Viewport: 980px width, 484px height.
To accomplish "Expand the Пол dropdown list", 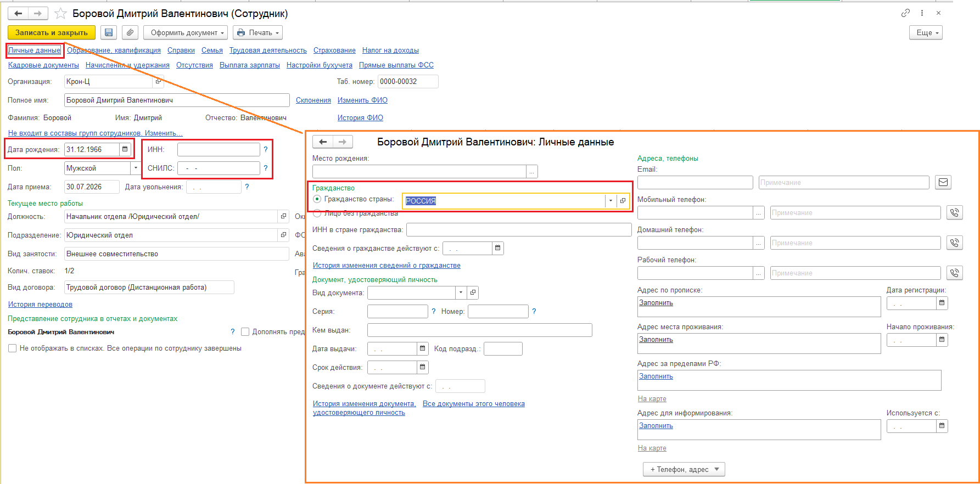I will click(x=136, y=168).
